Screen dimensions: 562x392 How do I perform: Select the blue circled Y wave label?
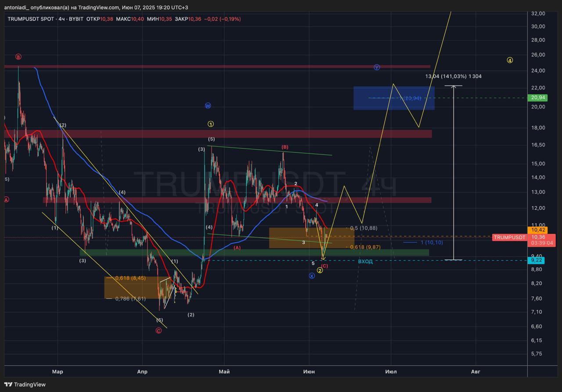377,67
